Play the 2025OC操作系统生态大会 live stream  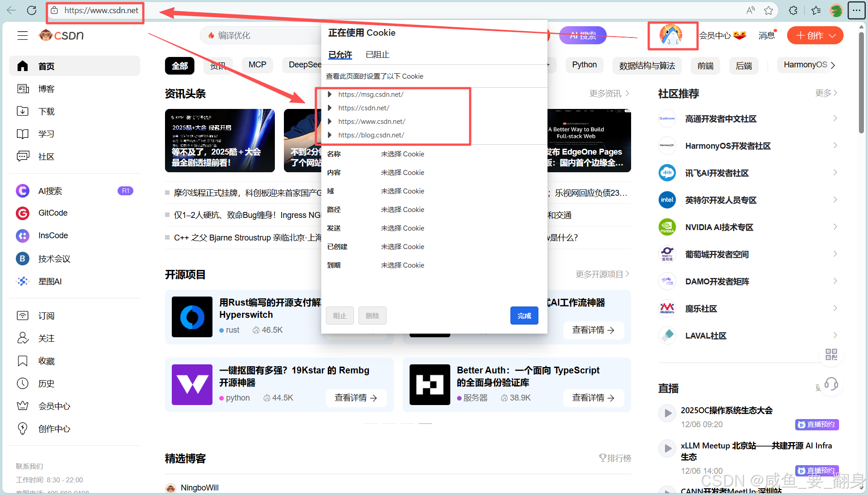pos(667,413)
